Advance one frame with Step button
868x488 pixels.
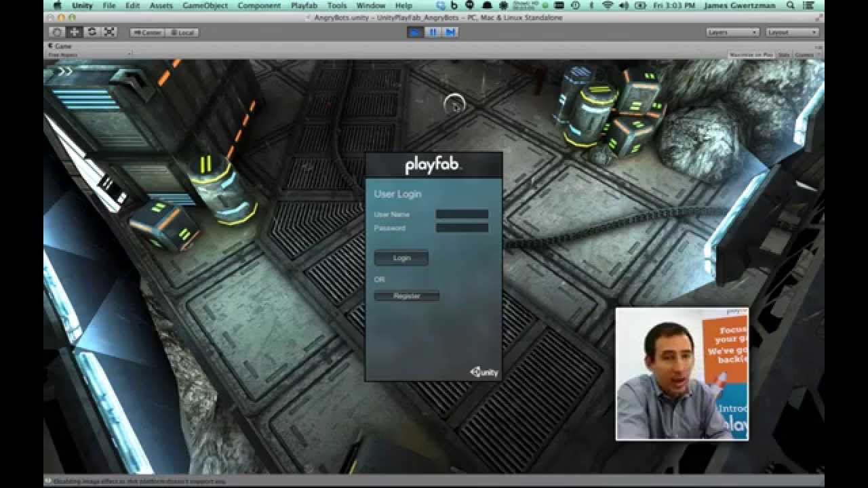point(450,32)
